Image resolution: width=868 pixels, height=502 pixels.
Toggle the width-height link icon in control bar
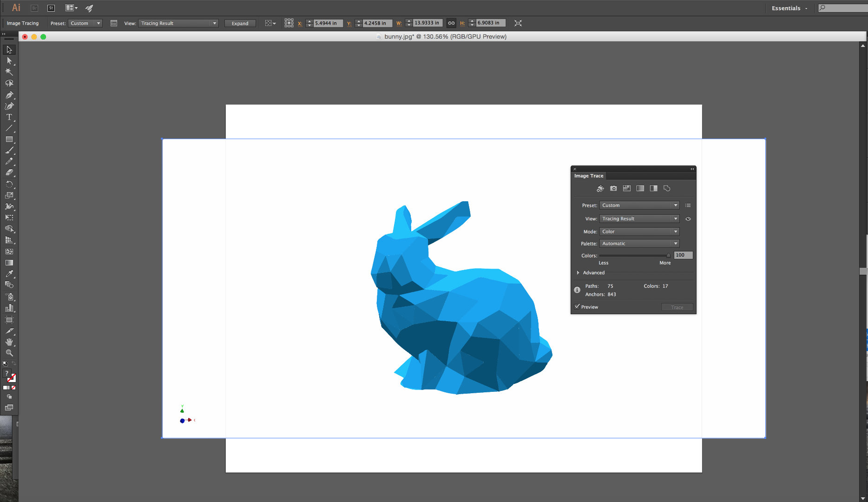[x=451, y=23]
